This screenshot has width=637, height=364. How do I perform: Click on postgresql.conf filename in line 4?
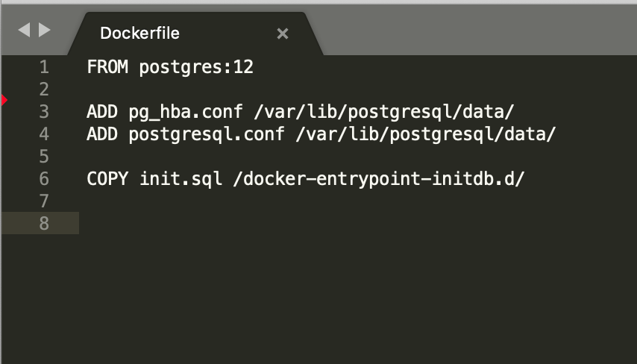(x=207, y=135)
